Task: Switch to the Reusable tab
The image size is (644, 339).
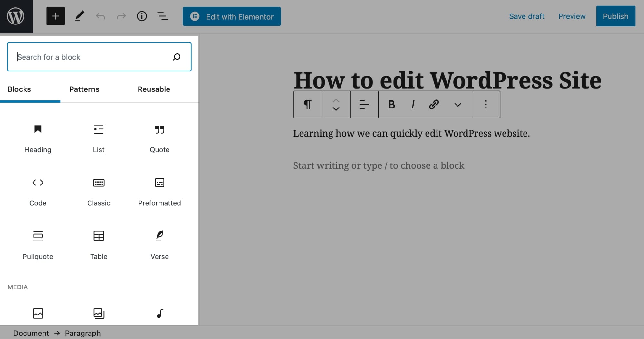Action: coord(154,89)
